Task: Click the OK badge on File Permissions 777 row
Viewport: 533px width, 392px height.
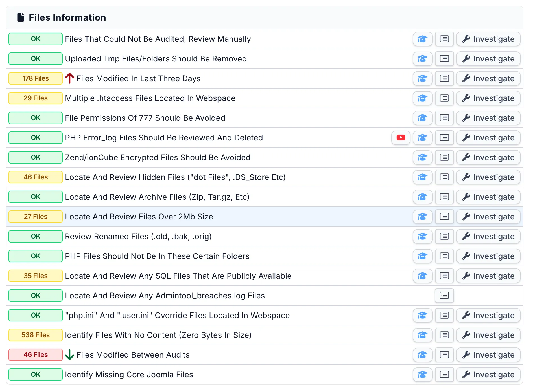Action: tap(35, 118)
